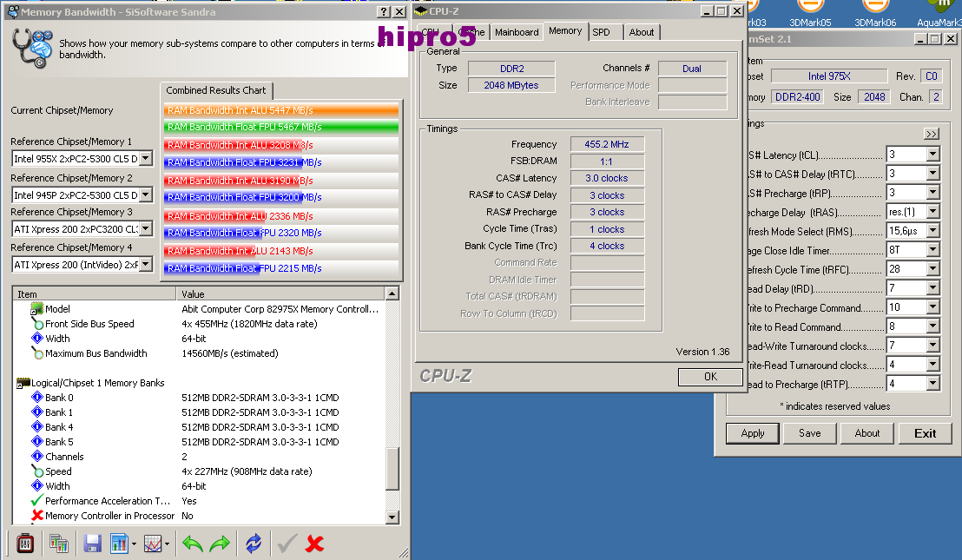Click the grey checkmark OK icon
The height and width of the screenshot is (560, 962).
coord(287,544)
